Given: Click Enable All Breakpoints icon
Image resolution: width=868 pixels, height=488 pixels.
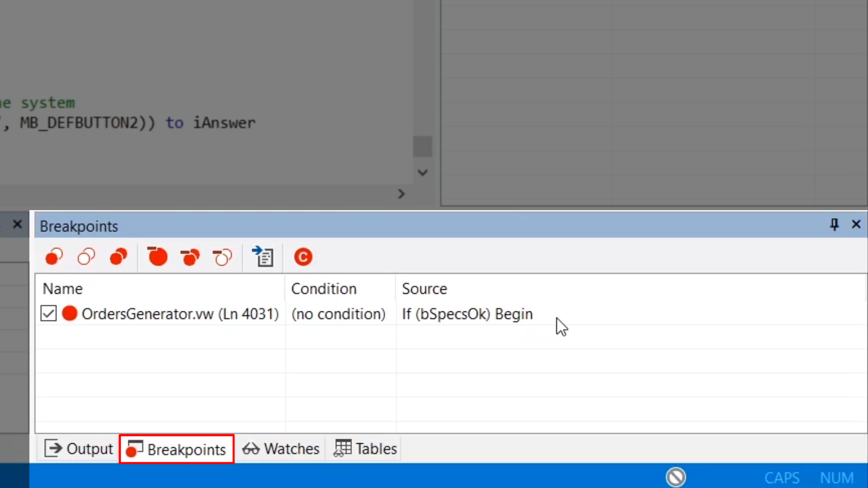Looking at the screenshot, I should (118, 257).
